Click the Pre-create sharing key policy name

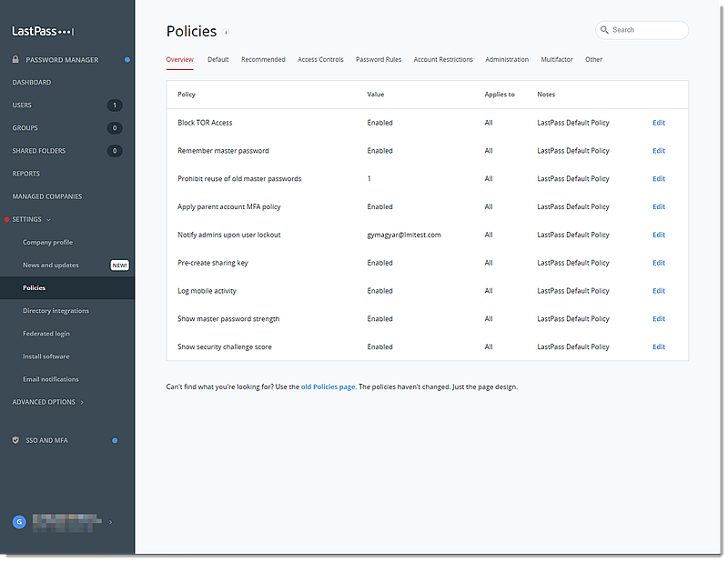pos(213,263)
